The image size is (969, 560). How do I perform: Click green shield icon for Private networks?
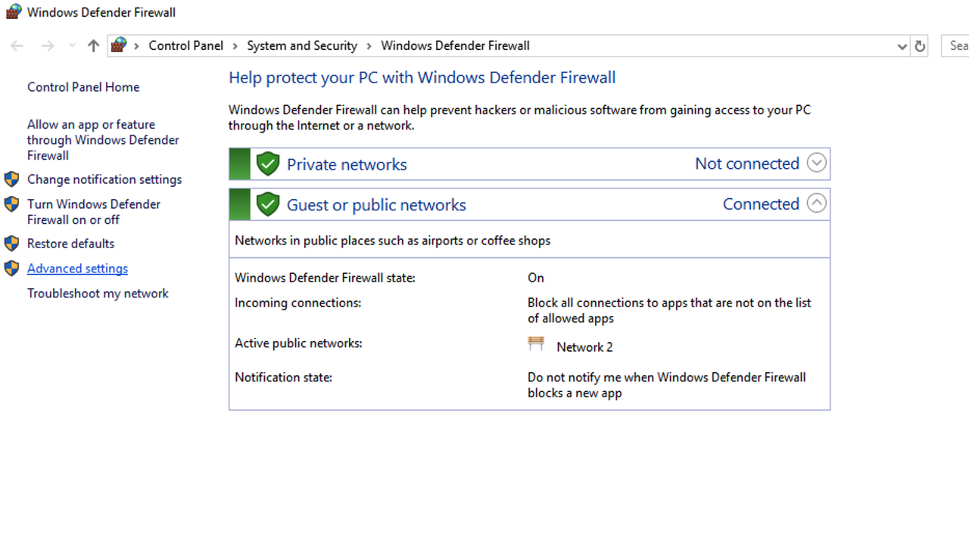(268, 164)
